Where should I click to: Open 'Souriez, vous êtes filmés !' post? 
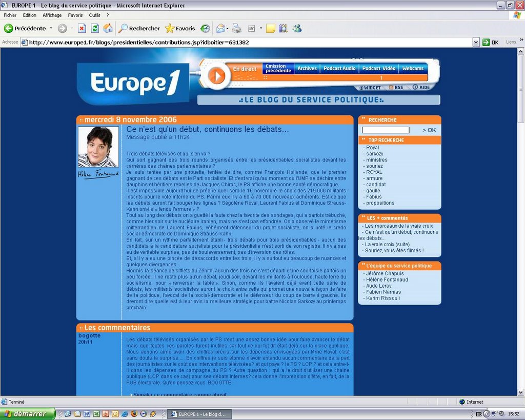[x=394, y=251]
